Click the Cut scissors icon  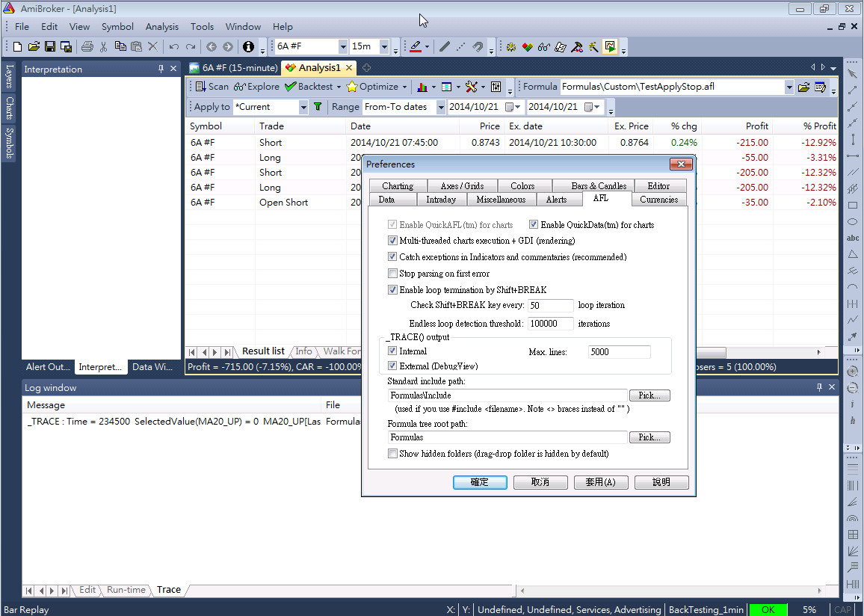coord(104,47)
